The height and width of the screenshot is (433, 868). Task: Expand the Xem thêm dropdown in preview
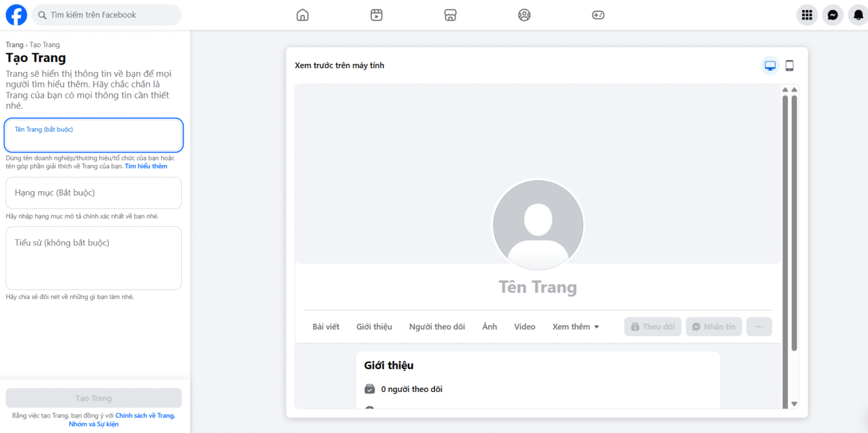pyautogui.click(x=575, y=326)
